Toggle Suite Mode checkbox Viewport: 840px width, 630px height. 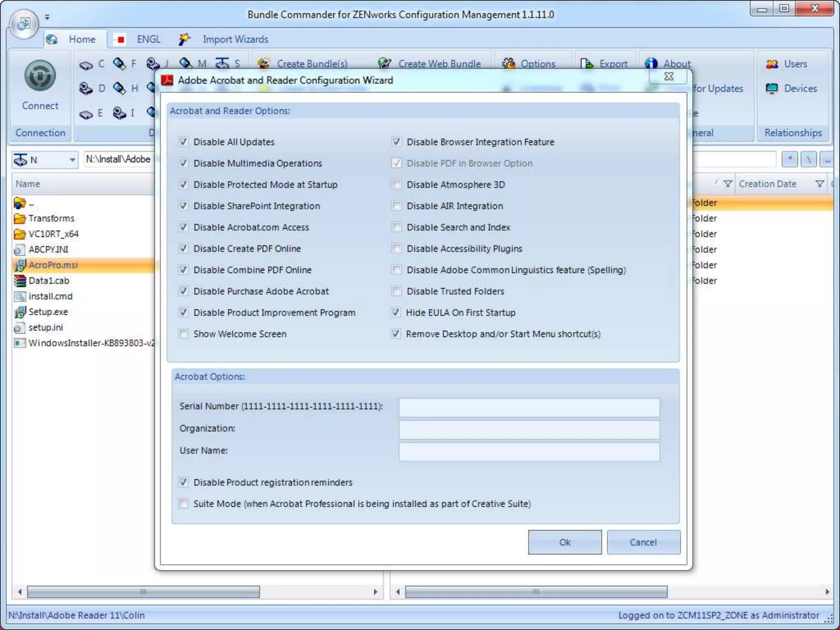[x=183, y=504]
